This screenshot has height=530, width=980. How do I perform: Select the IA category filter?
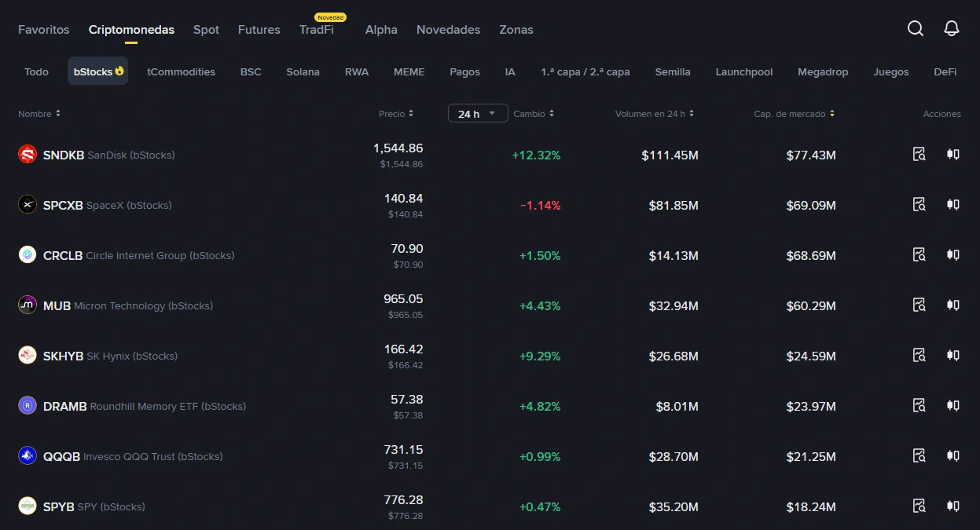tap(510, 71)
